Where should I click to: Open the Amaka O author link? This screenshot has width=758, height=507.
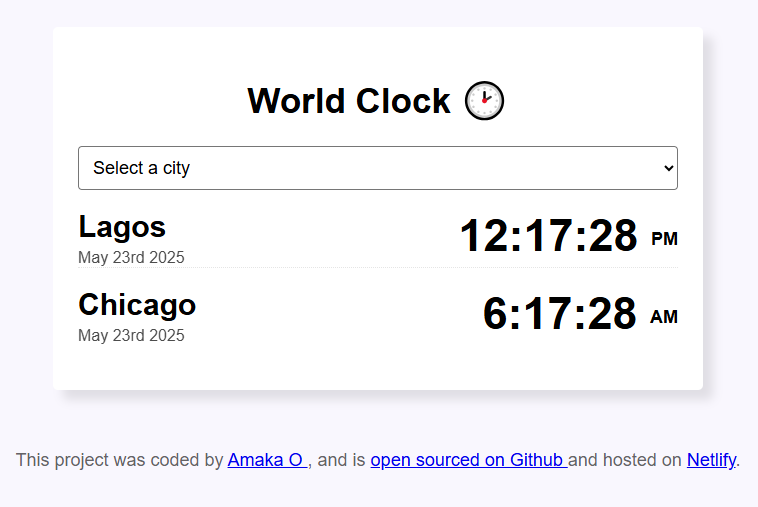[x=266, y=460]
